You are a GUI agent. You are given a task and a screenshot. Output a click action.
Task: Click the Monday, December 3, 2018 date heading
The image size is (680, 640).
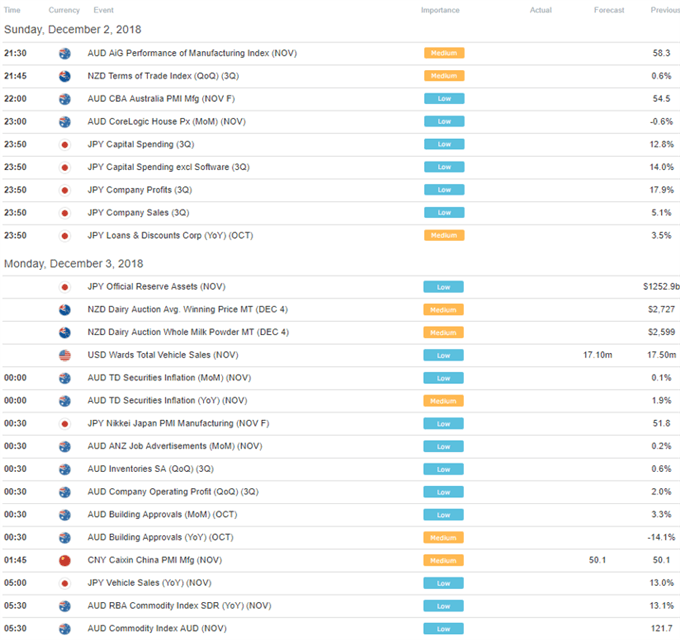tap(73, 264)
